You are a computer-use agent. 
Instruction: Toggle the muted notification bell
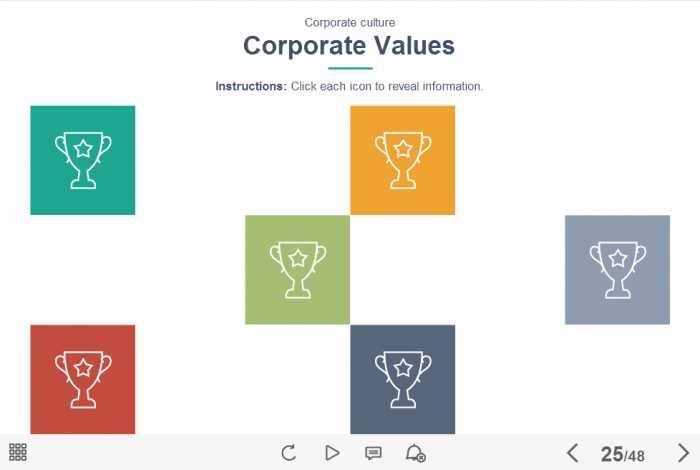pos(416,453)
